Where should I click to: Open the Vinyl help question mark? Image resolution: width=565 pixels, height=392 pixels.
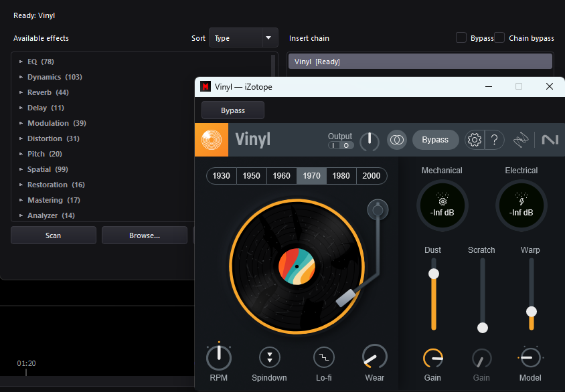494,140
